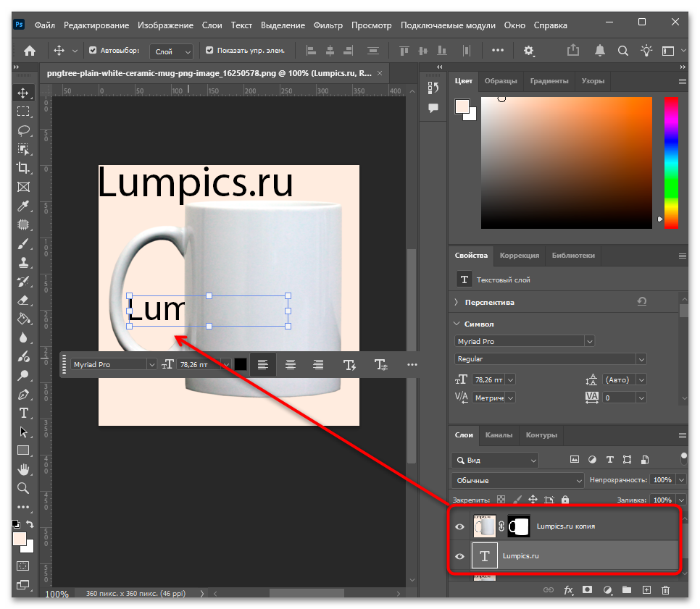Switch to the Градиенты tab
The width and height of the screenshot is (700, 609).
(549, 81)
